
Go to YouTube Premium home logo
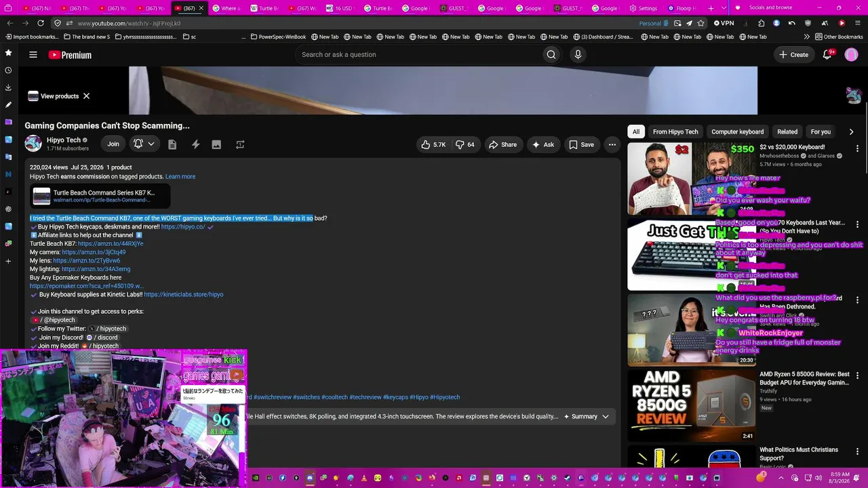point(70,55)
